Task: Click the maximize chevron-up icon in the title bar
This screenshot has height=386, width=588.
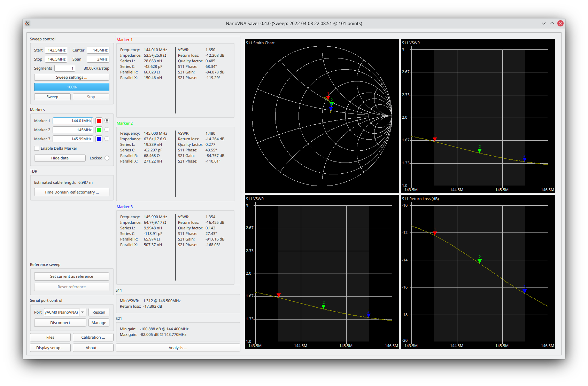Action: click(x=552, y=23)
